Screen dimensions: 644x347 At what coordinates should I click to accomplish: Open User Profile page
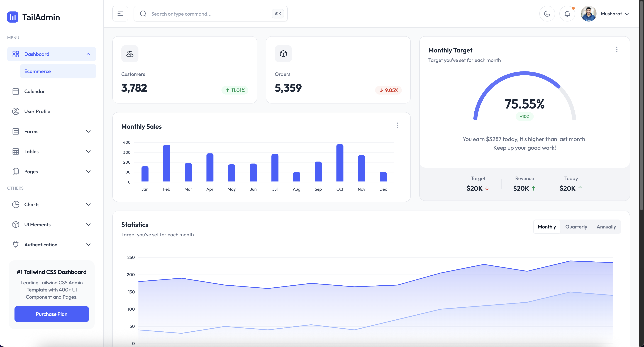click(x=52, y=111)
